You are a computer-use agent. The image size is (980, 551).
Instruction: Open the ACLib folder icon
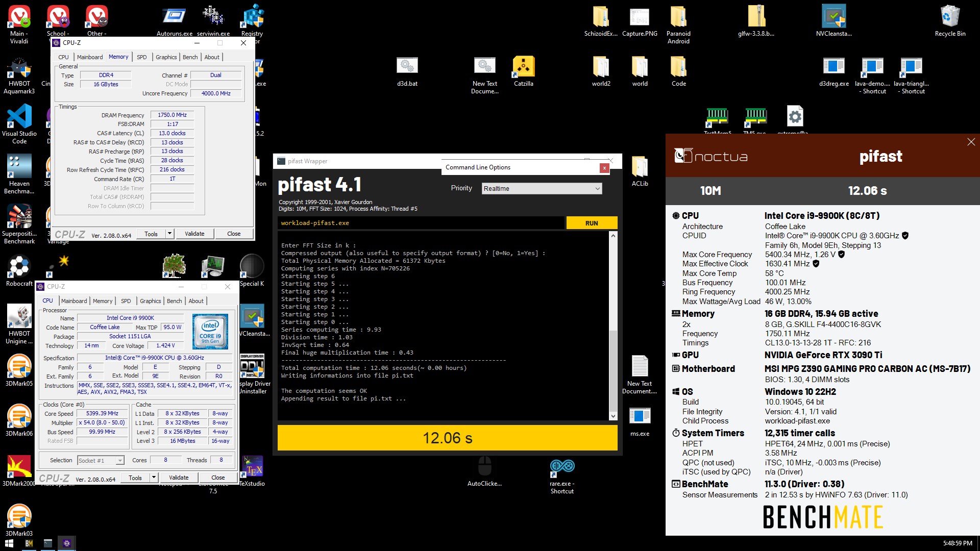tap(640, 171)
